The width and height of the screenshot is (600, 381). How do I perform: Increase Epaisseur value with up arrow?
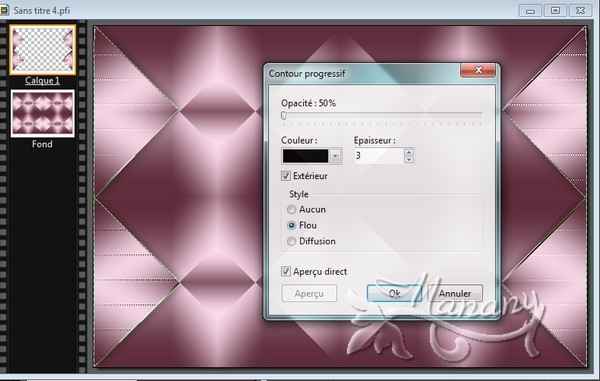(x=409, y=152)
